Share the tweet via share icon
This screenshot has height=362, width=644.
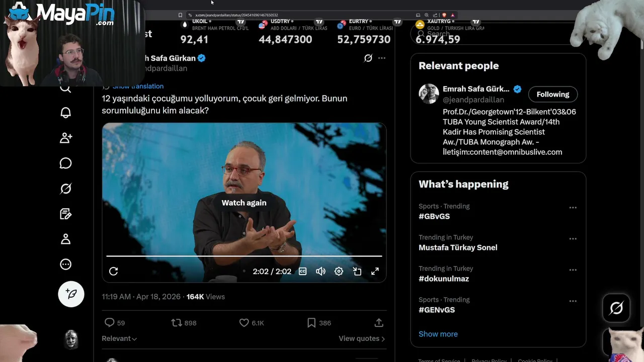[x=379, y=323]
